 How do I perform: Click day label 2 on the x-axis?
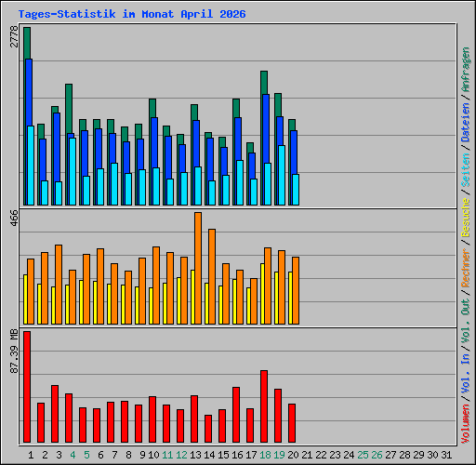tap(45, 455)
